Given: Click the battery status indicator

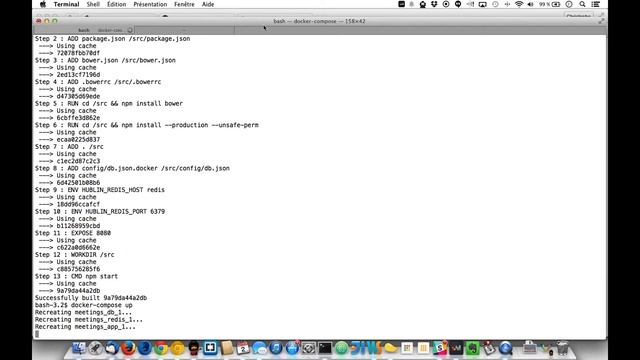Looking at the screenshot, I should pyautogui.click(x=549, y=4).
